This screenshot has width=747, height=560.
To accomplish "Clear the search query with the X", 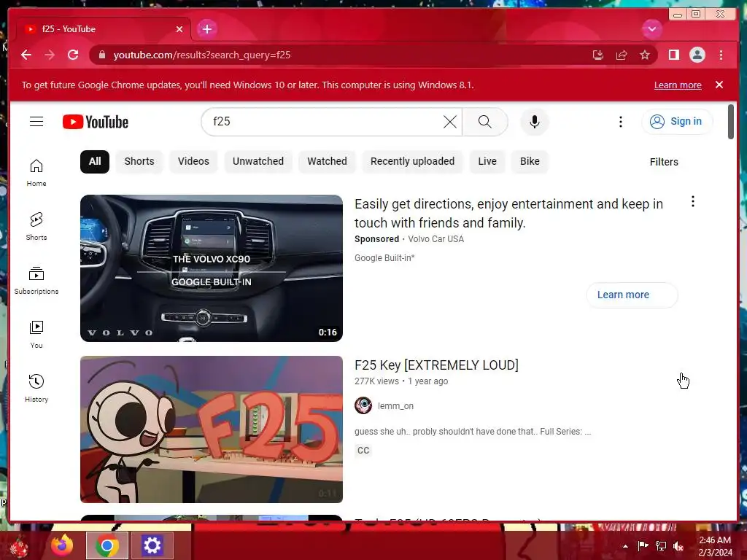I will 449,122.
